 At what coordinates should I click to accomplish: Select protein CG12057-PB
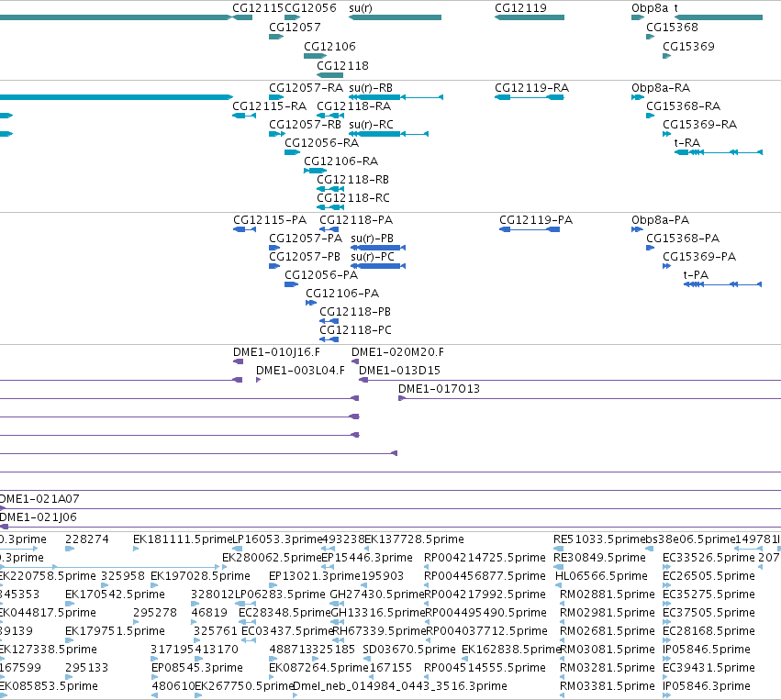coord(305,258)
